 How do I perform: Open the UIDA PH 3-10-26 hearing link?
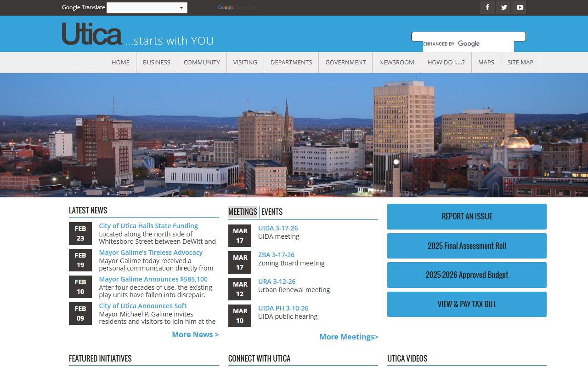pyautogui.click(x=283, y=308)
